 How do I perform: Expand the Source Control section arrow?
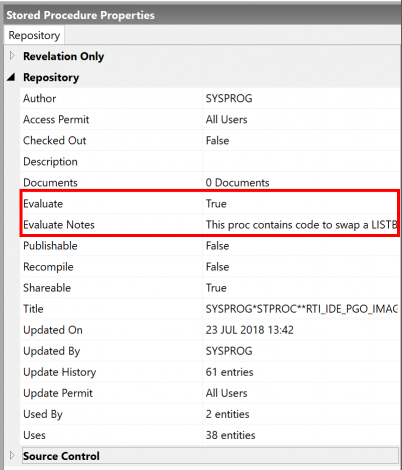tap(12, 455)
